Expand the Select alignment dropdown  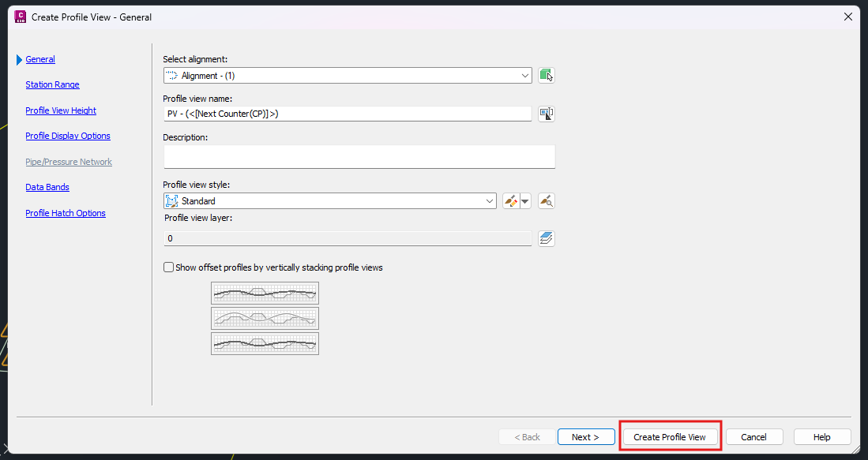[525, 76]
